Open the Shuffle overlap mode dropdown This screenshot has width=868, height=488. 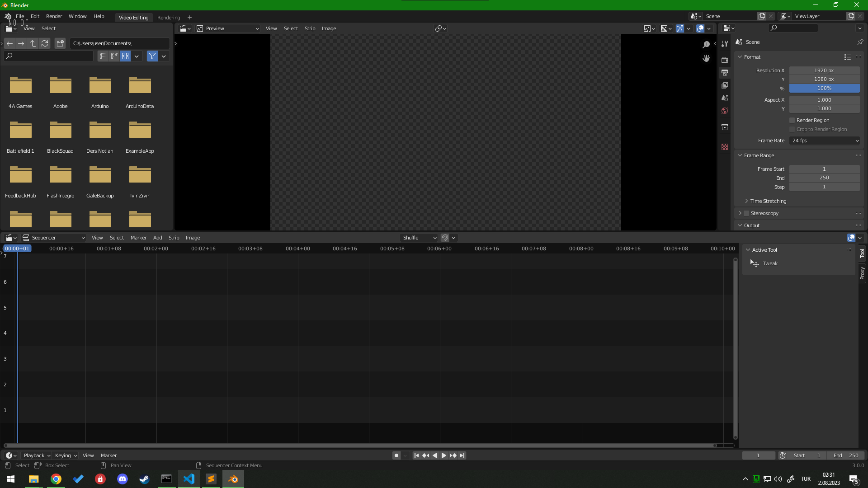[x=419, y=238]
